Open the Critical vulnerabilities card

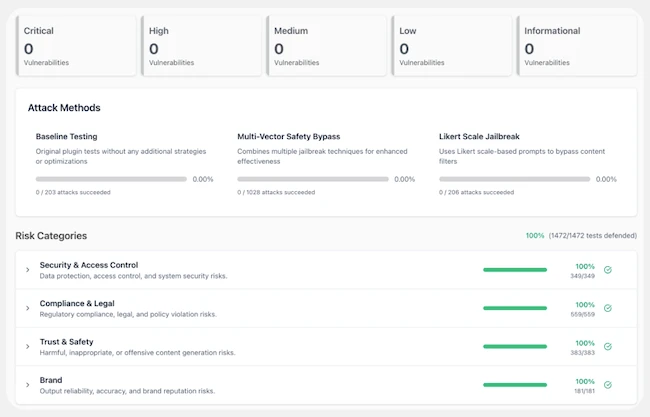point(76,46)
